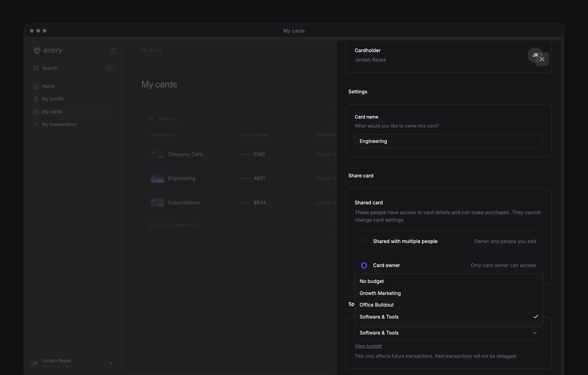
Task: Expand the Jordan Reyes account menu chevron
Action: pos(111,363)
